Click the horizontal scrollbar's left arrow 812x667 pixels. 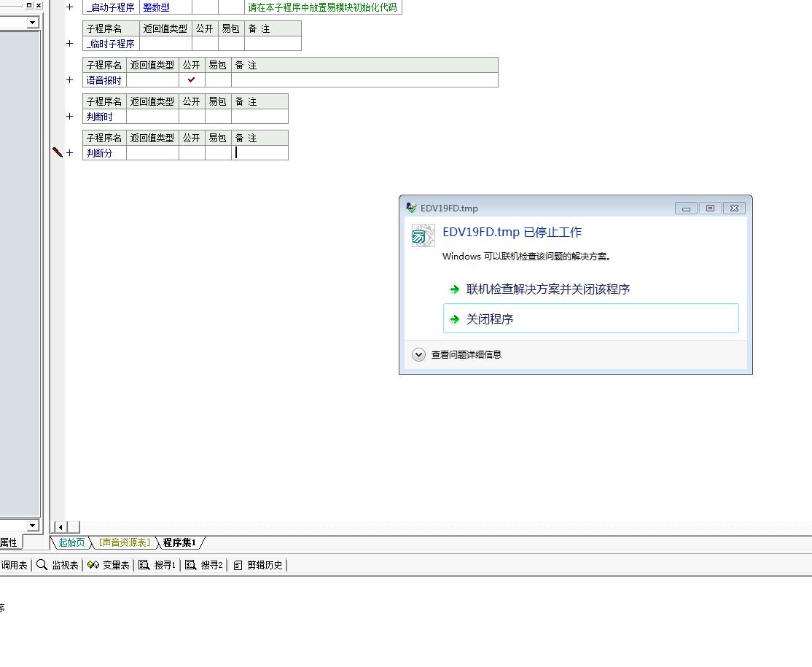(61, 527)
